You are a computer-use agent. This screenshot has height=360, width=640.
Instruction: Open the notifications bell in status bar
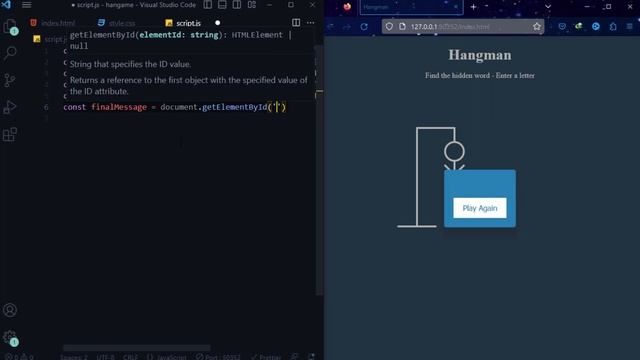point(311,357)
